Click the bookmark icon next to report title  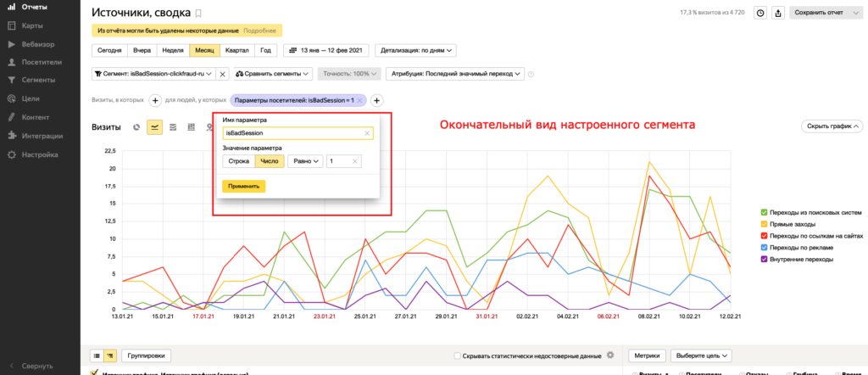point(198,14)
